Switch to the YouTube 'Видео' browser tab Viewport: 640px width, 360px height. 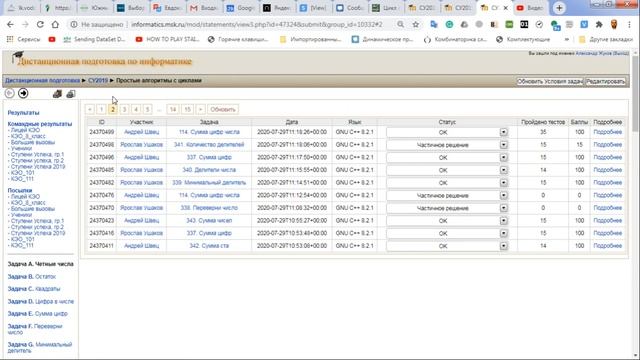tap(529, 8)
